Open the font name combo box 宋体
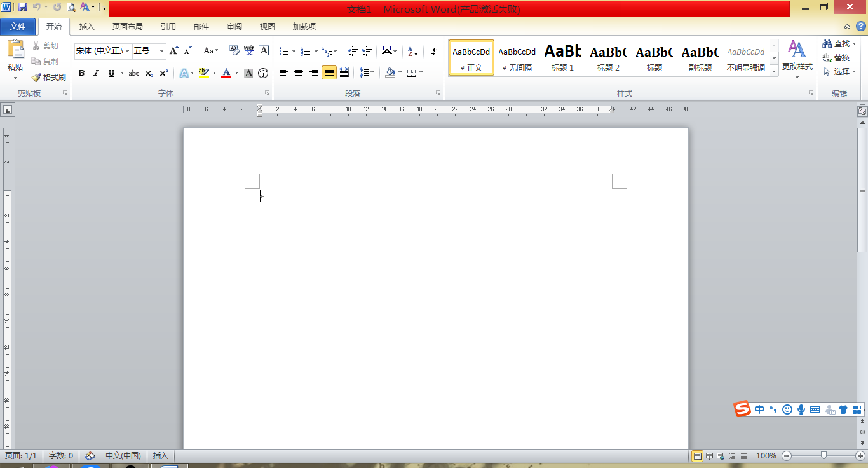868x468 pixels. click(103, 51)
